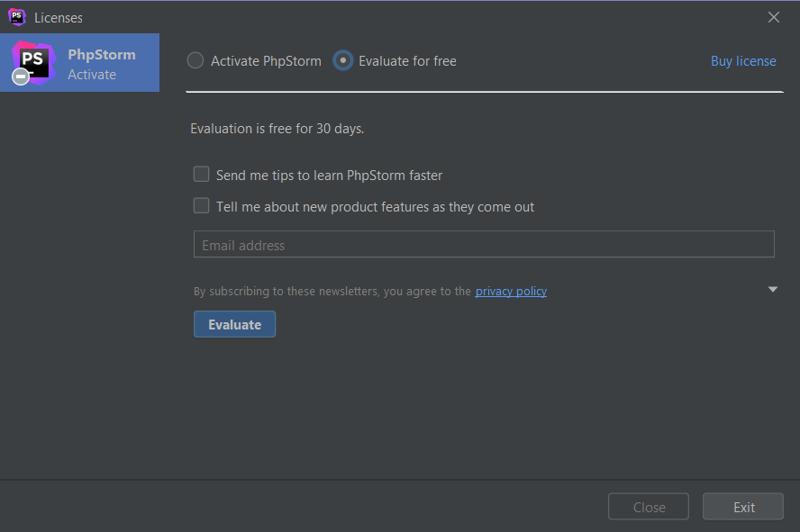Screen dimensions: 800x532
Task: Open the Buy license link
Action: [743, 61]
